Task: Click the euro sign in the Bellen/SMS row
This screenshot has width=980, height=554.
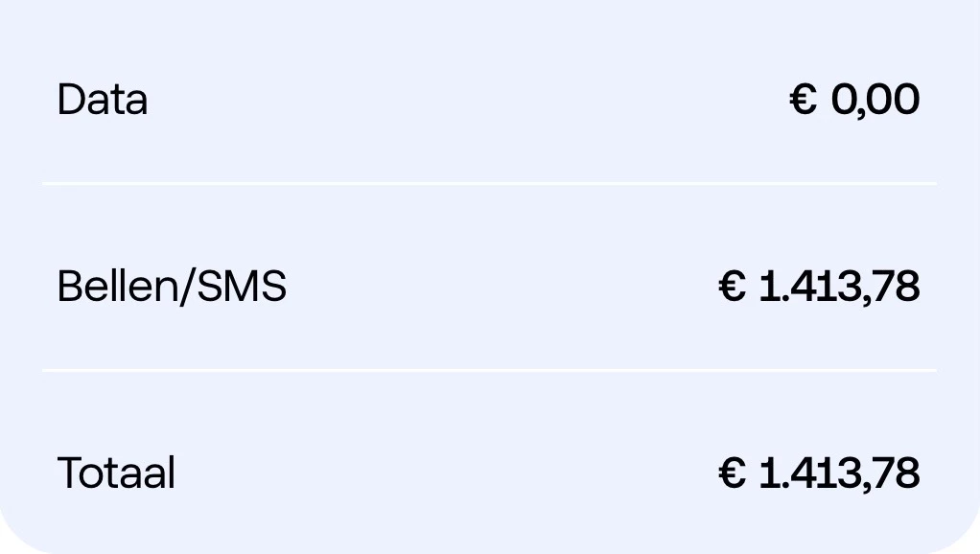Action: (732, 287)
